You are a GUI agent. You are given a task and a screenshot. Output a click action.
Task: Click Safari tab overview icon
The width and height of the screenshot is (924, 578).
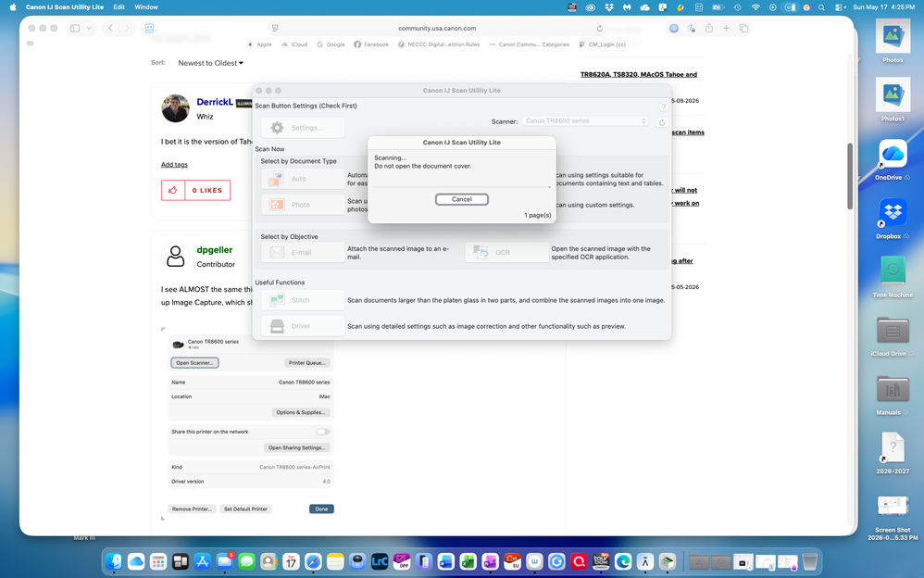(743, 29)
